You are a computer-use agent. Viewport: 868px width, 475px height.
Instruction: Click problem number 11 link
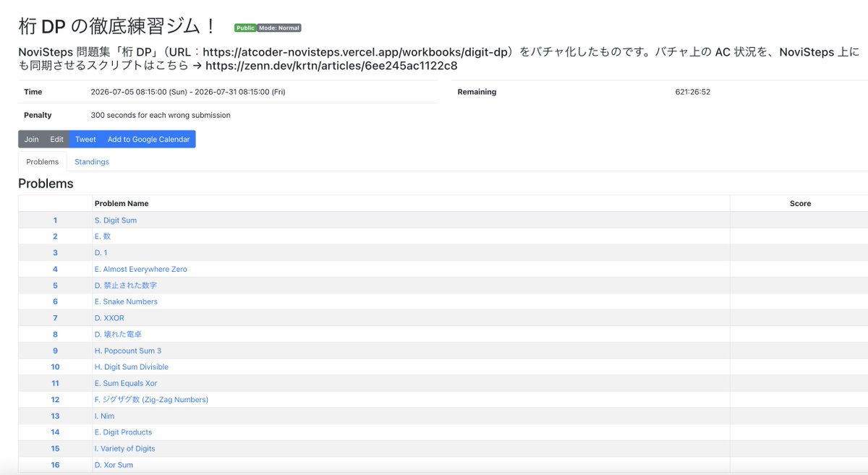[x=55, y=383]
